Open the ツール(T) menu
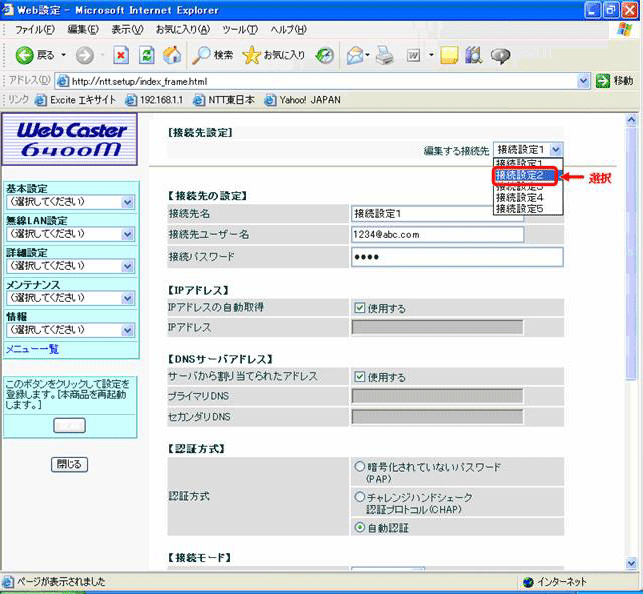Image resolution: width=643 pixels, height=594 pixels. (x=240, y=30)
